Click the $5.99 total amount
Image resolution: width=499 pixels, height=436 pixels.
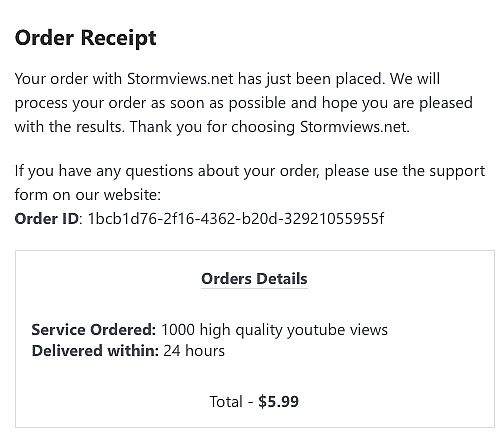point(278,402)
